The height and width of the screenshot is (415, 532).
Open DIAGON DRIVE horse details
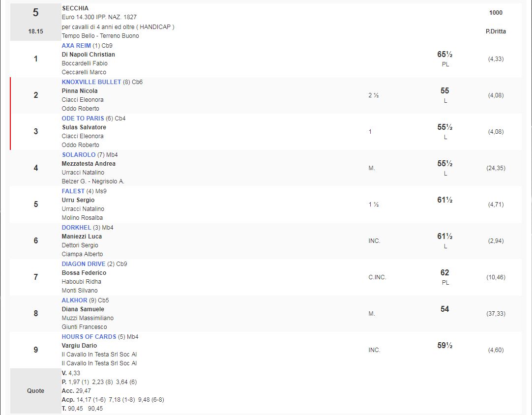[84, 264]
